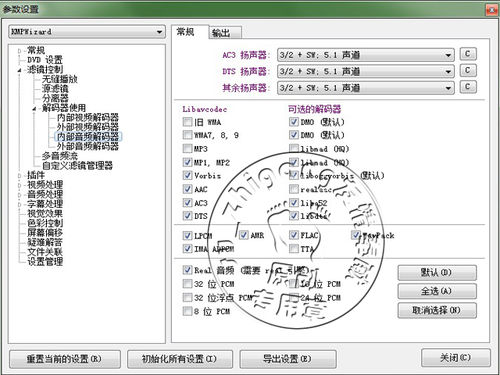Toggle the liba52 checkbox

(294, 203)
